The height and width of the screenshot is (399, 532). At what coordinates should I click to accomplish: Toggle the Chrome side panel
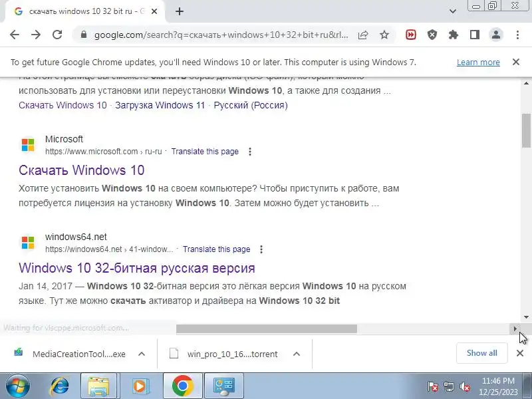[x=475, y=35]
